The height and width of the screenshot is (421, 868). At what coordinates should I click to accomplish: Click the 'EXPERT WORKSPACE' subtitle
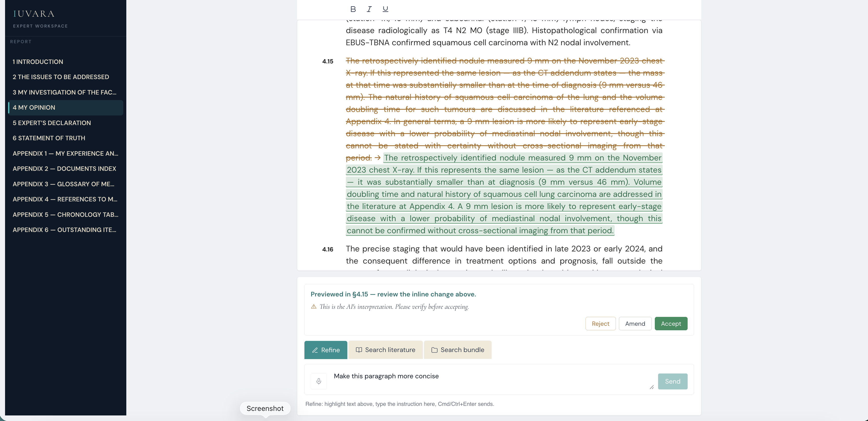40,26
